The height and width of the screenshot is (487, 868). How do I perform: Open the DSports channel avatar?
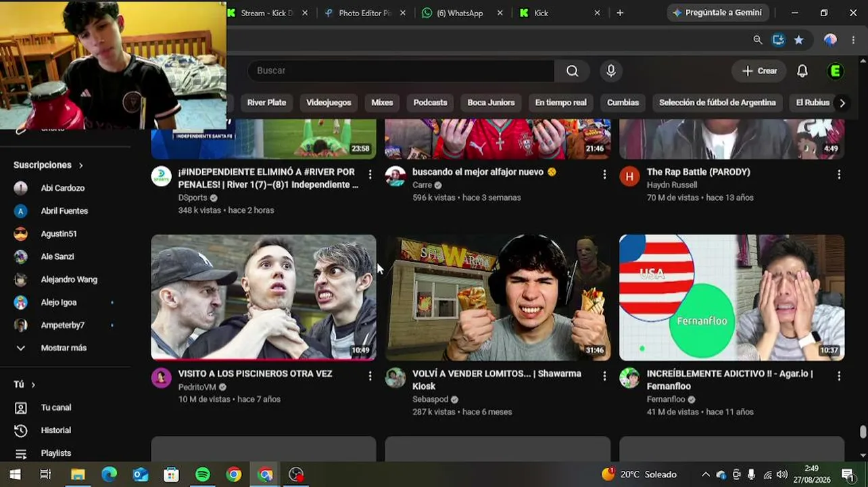[161, 177]
